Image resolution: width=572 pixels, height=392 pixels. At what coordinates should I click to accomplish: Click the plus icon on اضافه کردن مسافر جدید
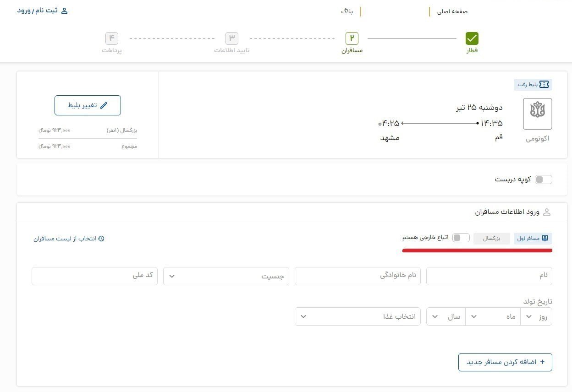542,362
